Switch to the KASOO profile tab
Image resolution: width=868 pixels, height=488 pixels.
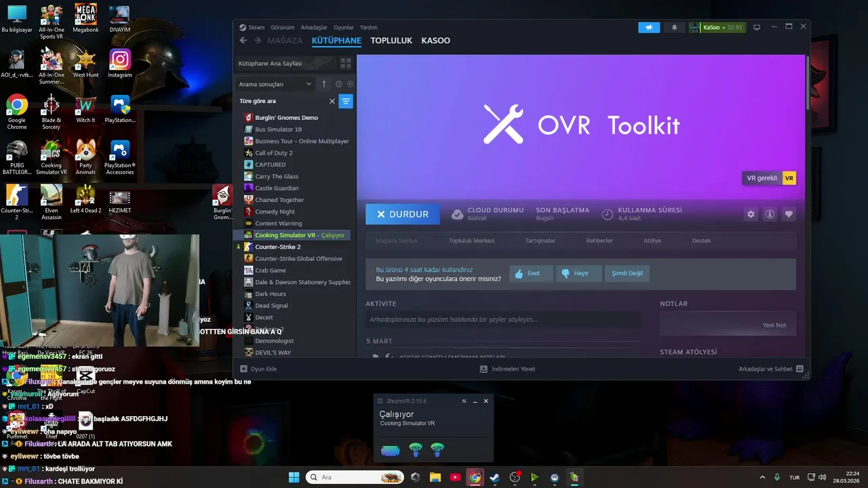point(435,41)
